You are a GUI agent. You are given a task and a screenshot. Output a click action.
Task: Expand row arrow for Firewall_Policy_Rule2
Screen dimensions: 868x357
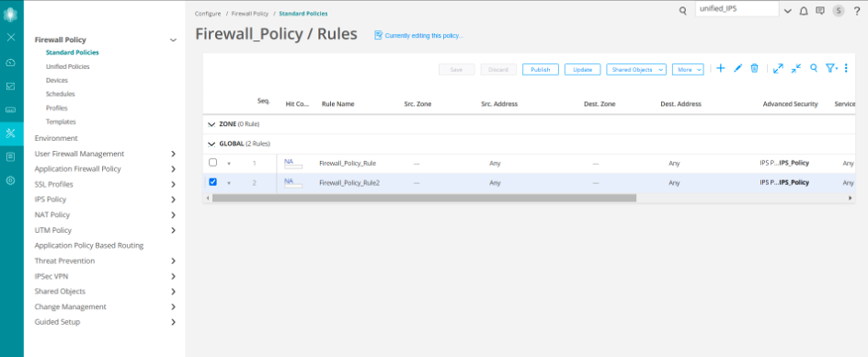(229, 183)
